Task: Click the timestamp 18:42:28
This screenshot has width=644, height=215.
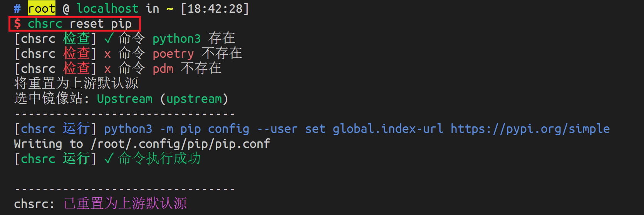Action: coord(215,8)
